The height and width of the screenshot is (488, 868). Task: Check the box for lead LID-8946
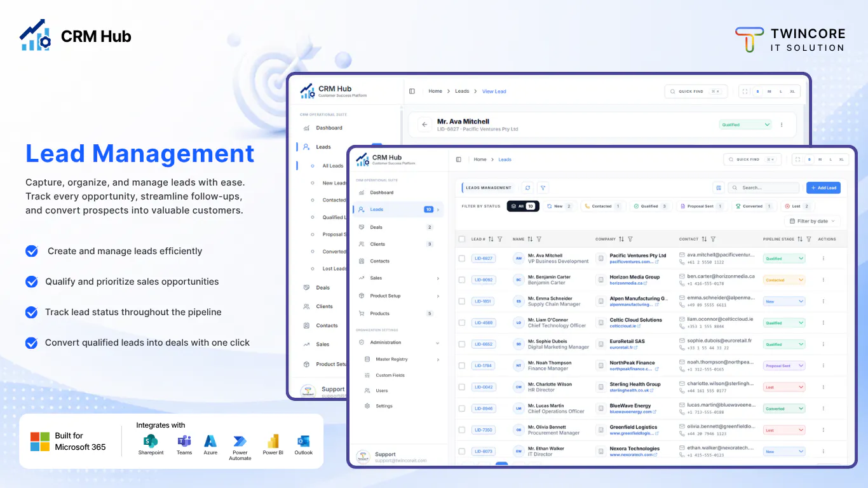462,409
